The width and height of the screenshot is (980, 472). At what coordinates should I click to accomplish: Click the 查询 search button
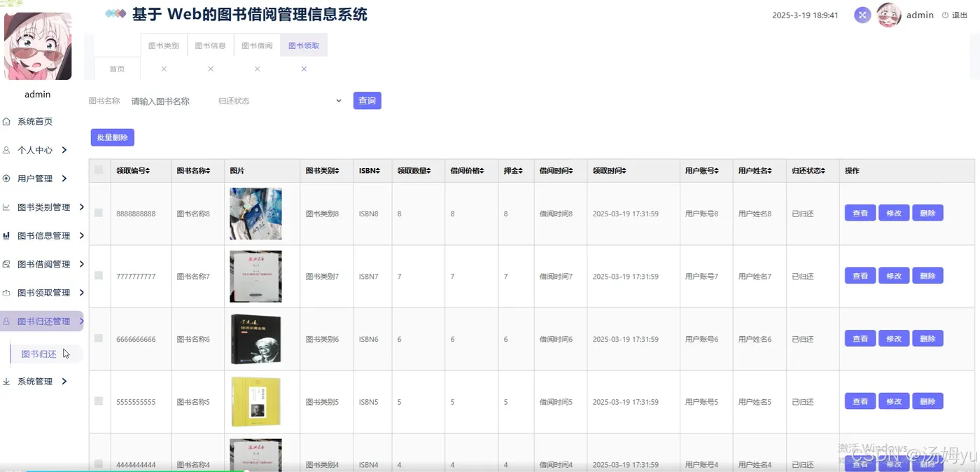tap(367, 101)
